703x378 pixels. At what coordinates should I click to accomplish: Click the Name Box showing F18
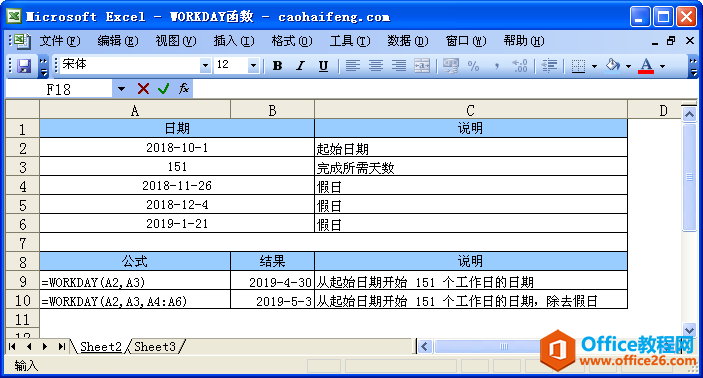pyautogui.click(x=59, y=89)
